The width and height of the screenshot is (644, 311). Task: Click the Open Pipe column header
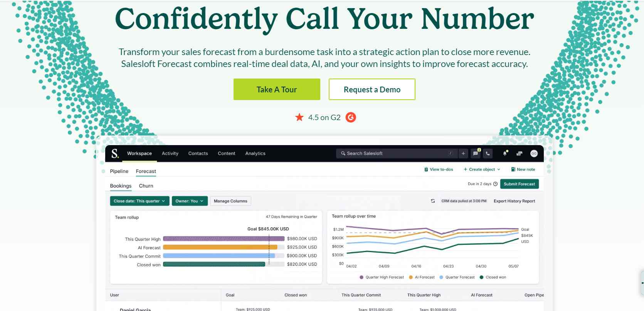[534, 295]
